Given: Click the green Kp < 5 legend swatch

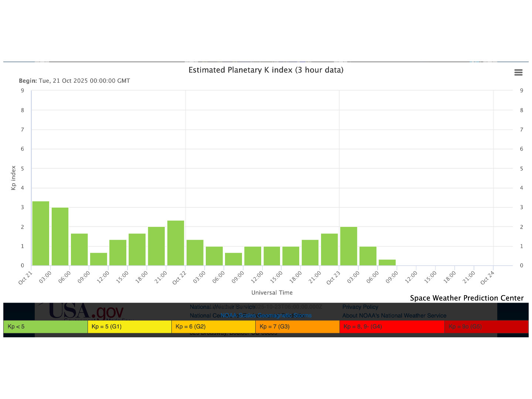Looking at the screenshot, I should point(45,327).
